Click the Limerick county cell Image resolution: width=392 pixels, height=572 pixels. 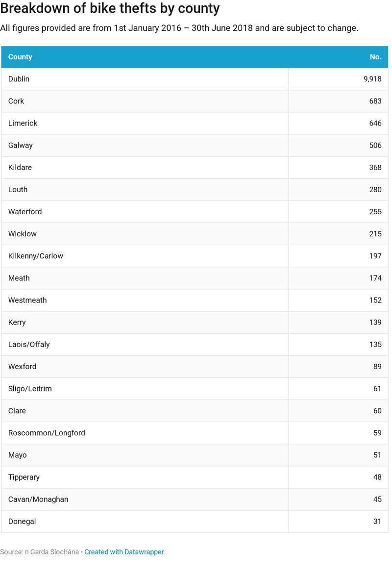click(23, 123)
